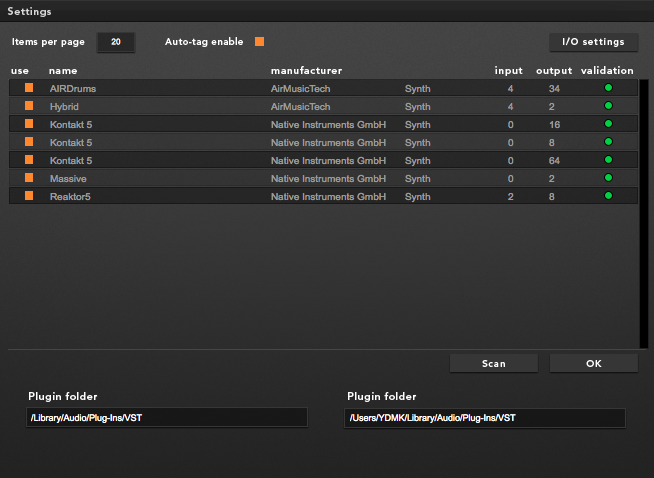Click output value 64 for Kontakt 5

point(554,160)
